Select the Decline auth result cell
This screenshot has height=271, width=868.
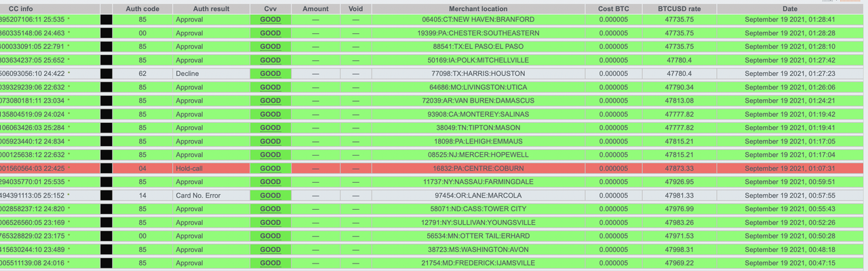(x=212, y=73)
